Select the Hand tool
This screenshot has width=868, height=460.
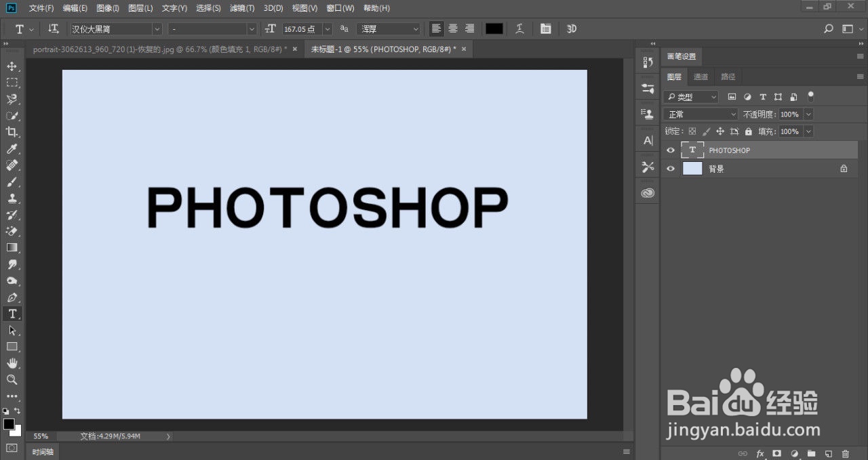(x=12, y=363)
